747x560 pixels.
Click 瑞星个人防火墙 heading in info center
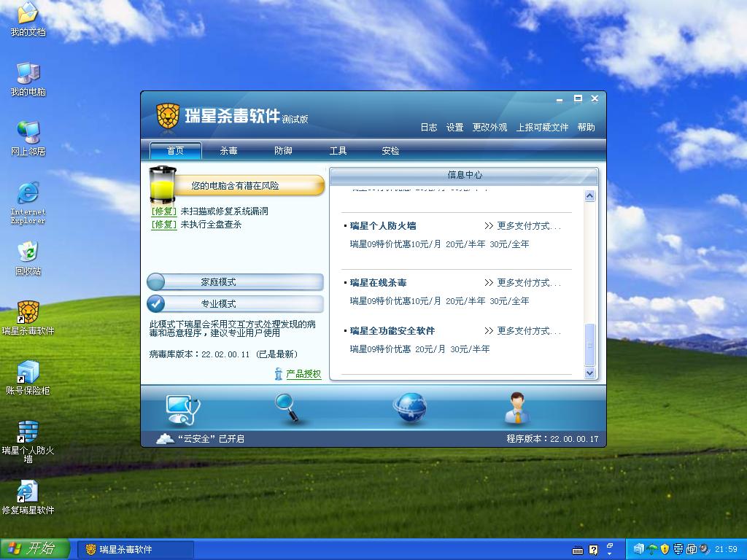383,226
